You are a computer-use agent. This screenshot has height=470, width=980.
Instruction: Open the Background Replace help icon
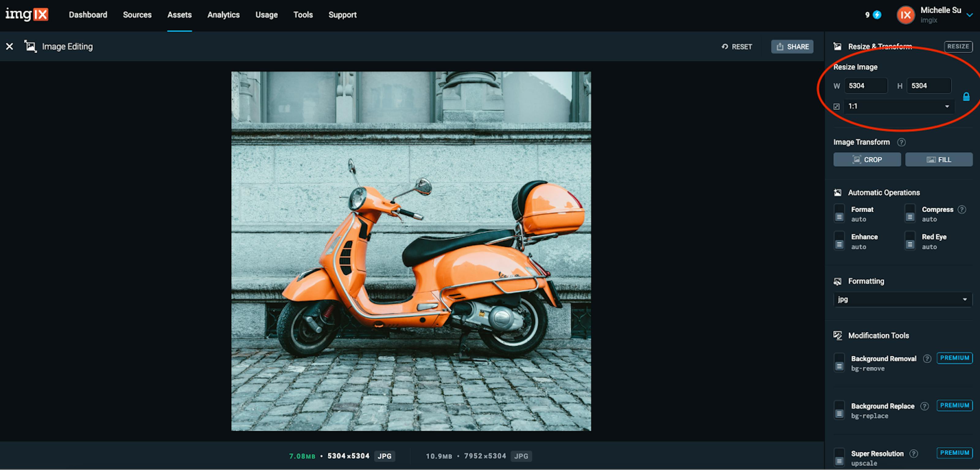925,406
